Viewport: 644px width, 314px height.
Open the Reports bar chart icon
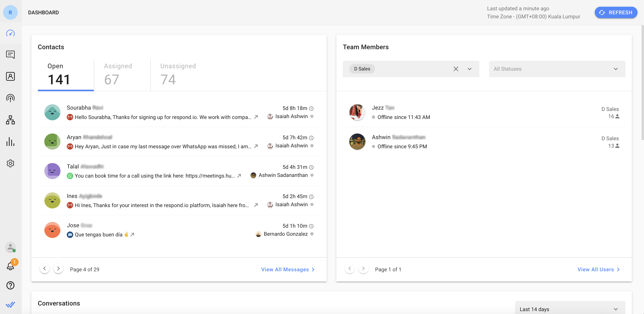(x=10, y=142)
